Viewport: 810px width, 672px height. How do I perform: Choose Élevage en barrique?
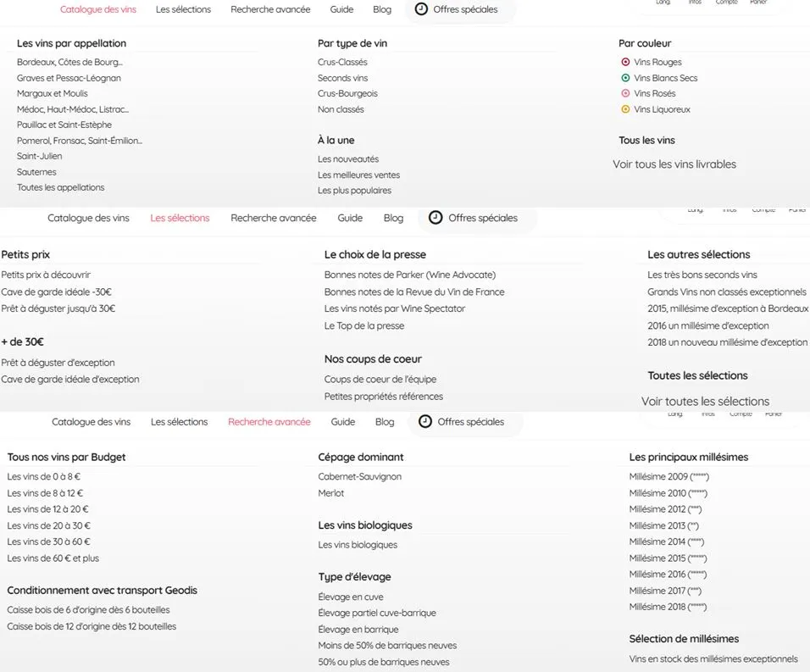[x=358, y=630]
